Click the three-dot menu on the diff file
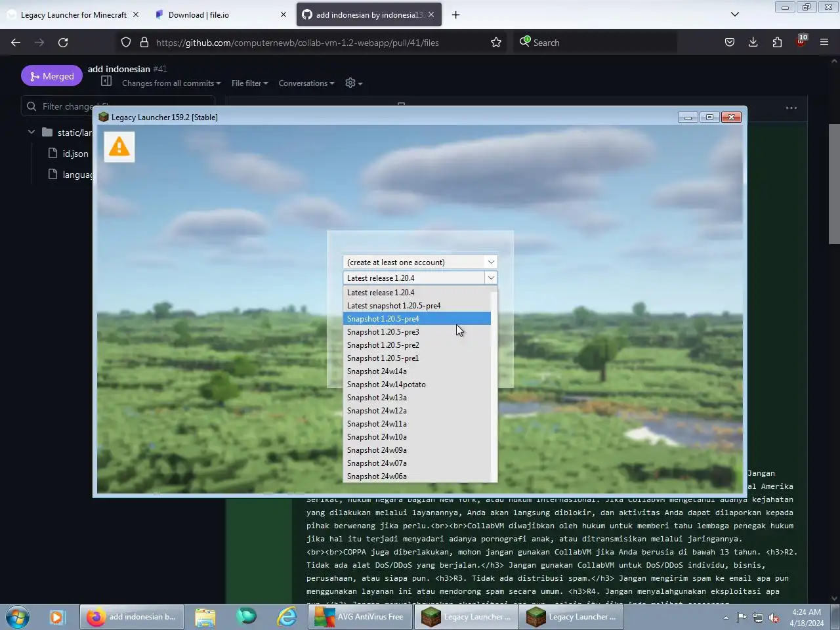Screen dimensions: 840x630 pyautogui.click(x=791, y=108)
